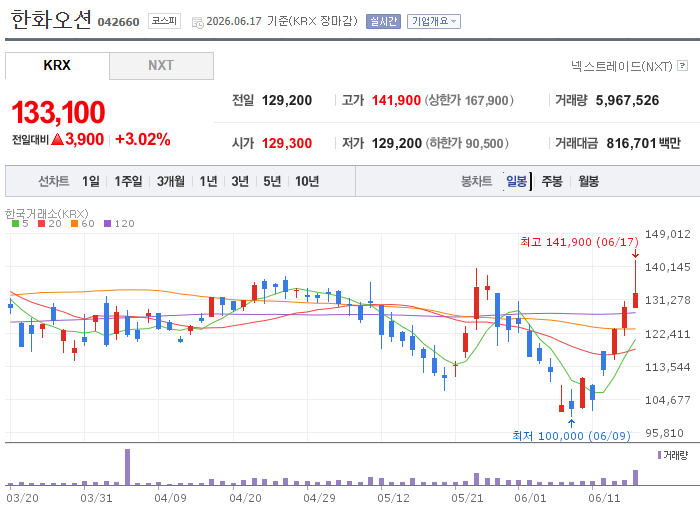Click the change amount 3,900
This screenshot has width=700, height=507.
(x=84, y=139)
